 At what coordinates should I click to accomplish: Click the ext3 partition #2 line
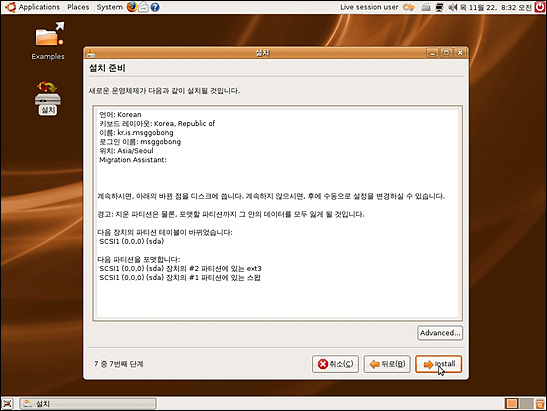[180, 269]
